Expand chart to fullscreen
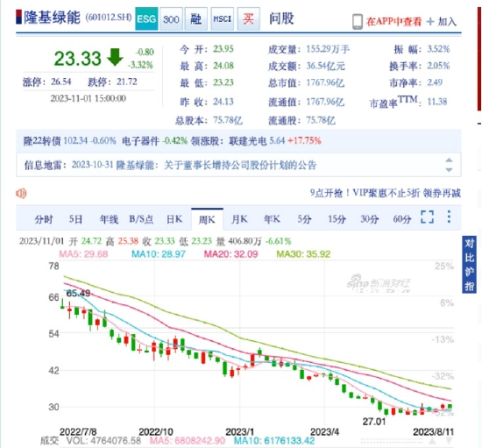Viewport: 482px width, 448px height. [x=428, y=217]
